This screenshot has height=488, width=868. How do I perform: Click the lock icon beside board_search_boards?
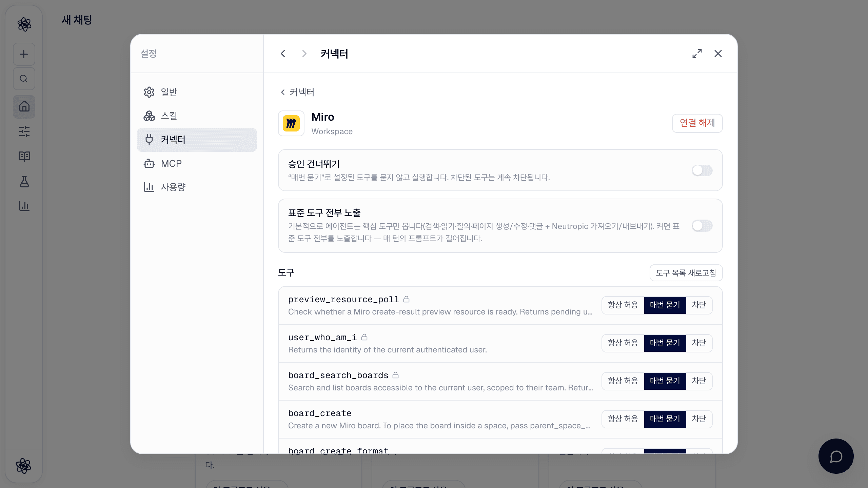click(x=396, y=375)
